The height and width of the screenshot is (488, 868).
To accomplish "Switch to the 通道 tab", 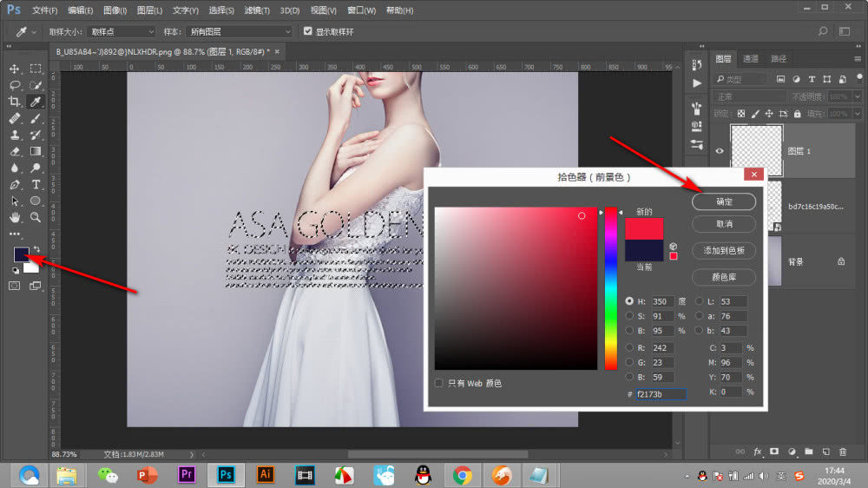I will pyautogui.click(x=751, y=59).
